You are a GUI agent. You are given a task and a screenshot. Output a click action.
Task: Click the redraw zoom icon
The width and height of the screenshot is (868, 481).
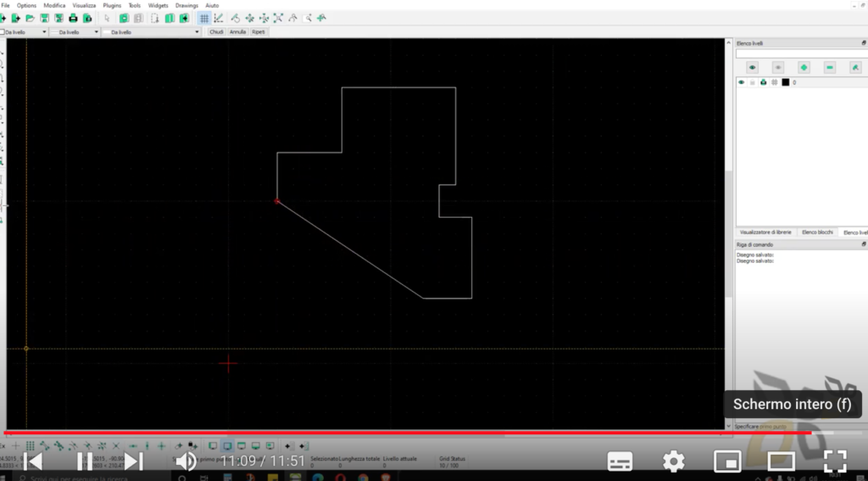point(236,19)
